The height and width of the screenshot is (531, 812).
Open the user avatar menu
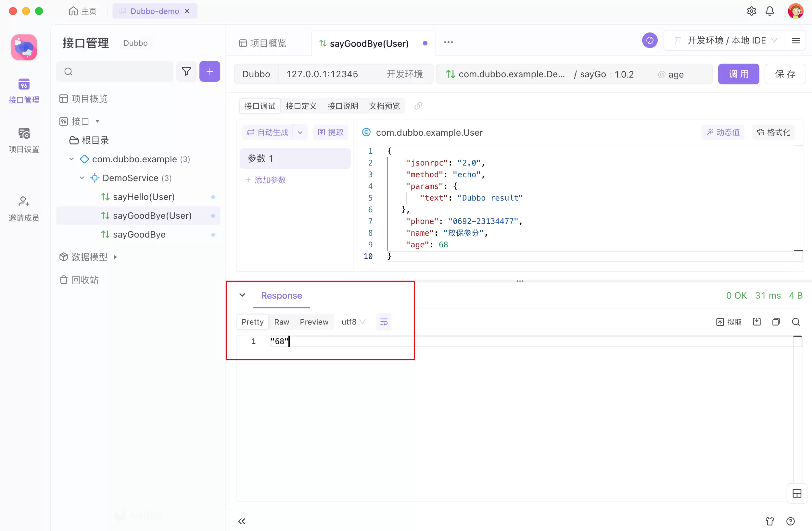[x=795, y=11]
